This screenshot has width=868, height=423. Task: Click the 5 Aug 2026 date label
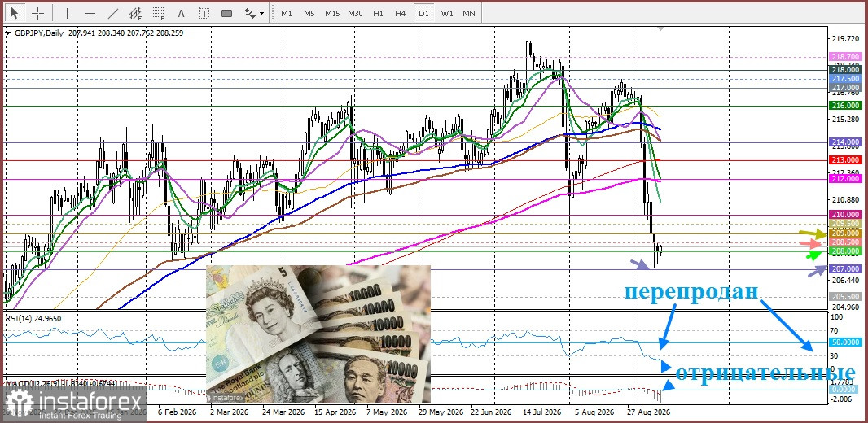tap(594, 412)
